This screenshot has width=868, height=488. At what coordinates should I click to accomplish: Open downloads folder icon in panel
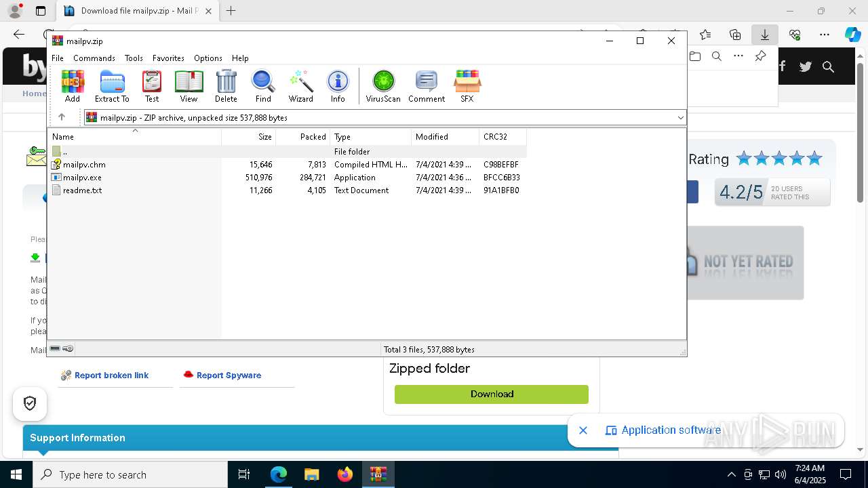click(695, 56)
